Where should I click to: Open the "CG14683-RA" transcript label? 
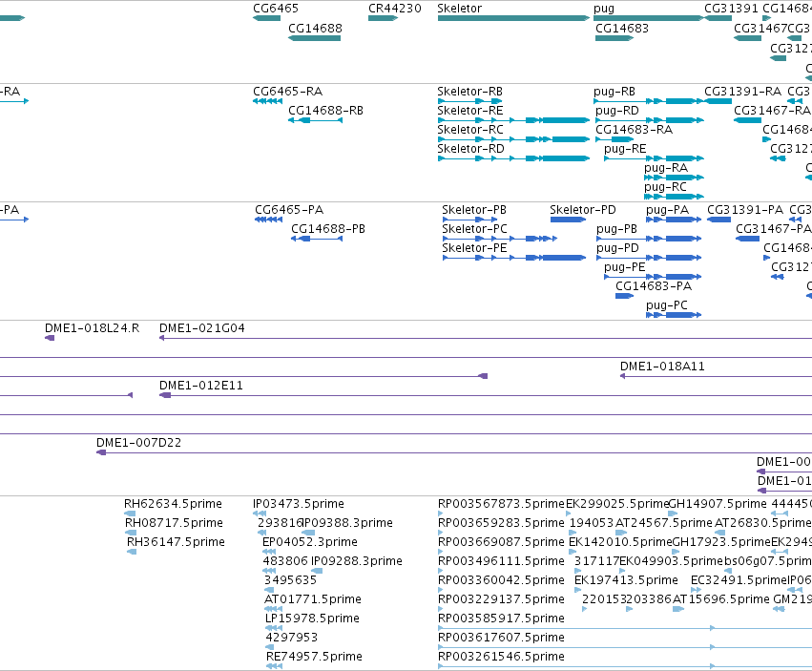coord(634,130)
